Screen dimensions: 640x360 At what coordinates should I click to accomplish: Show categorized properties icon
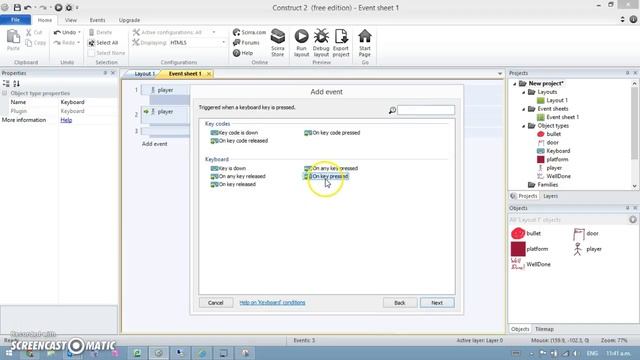pos(6,84)
